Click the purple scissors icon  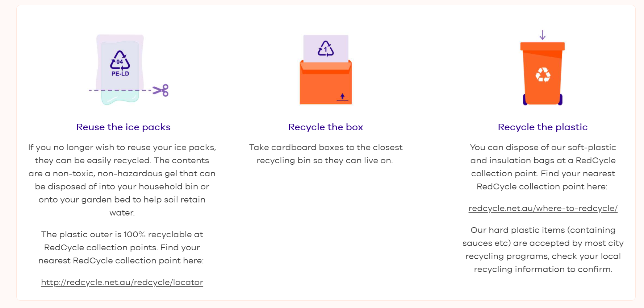(161, 90)
